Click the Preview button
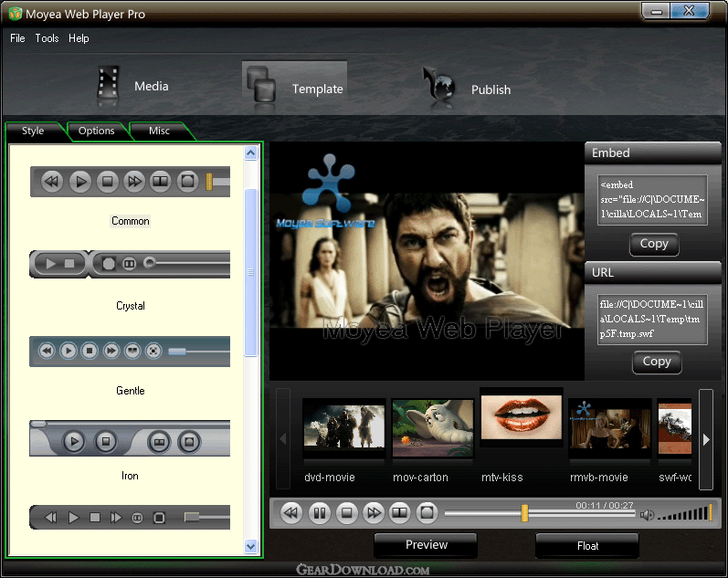Image resolution: width=728 pixels, height=578 pixels. coord(426,545)
